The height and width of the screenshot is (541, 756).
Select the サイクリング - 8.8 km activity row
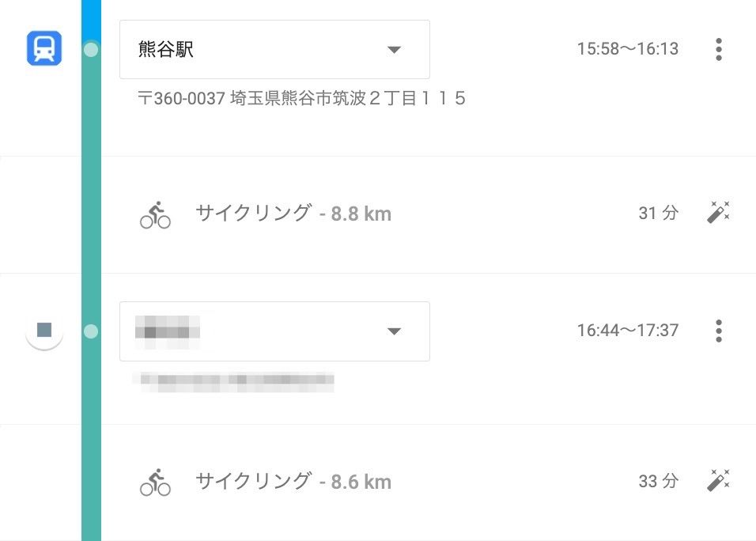point(292,213)
